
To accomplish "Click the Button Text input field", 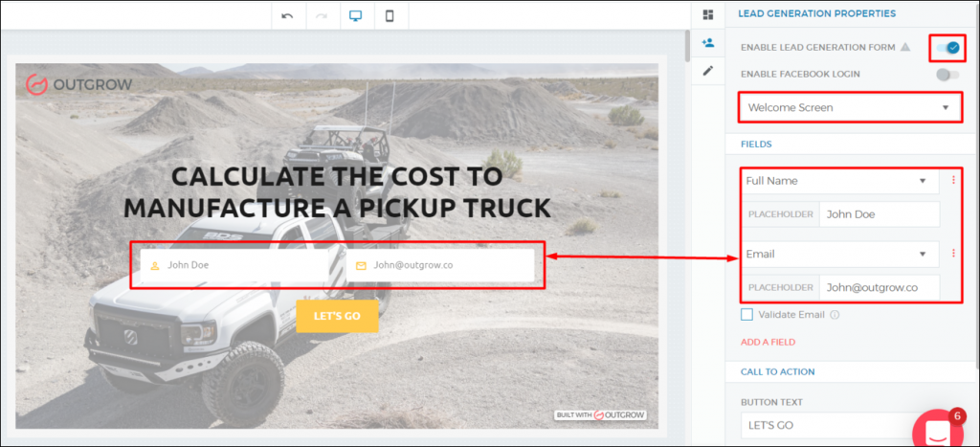I will tap(823, 425).
